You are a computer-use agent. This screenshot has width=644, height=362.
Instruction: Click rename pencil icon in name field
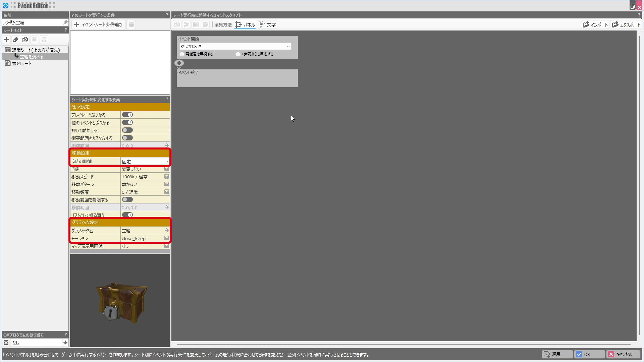[65, 22]
